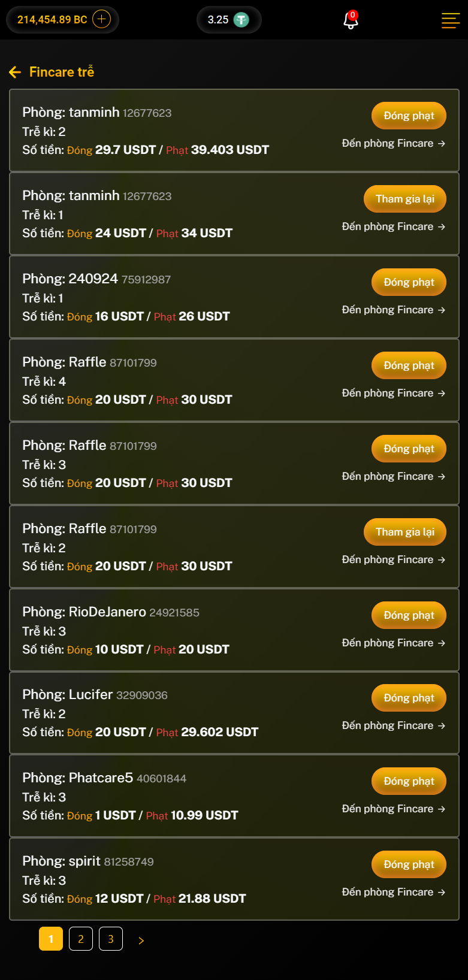
Task: Click the arrow link in the spirit room card
Action: [x=442, y=892]
